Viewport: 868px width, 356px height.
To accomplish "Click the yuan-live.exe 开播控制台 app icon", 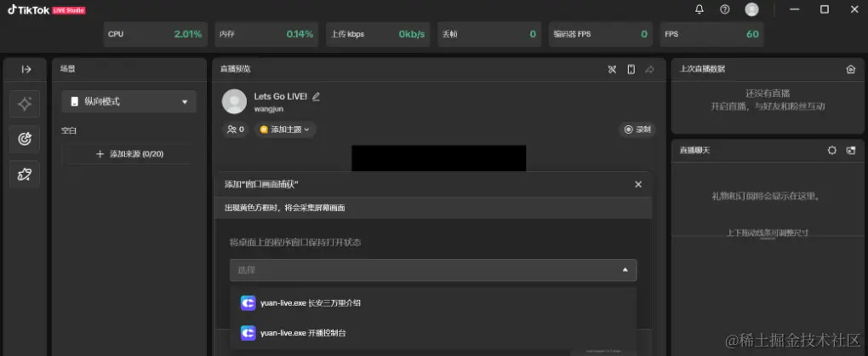I will (248, 333).
